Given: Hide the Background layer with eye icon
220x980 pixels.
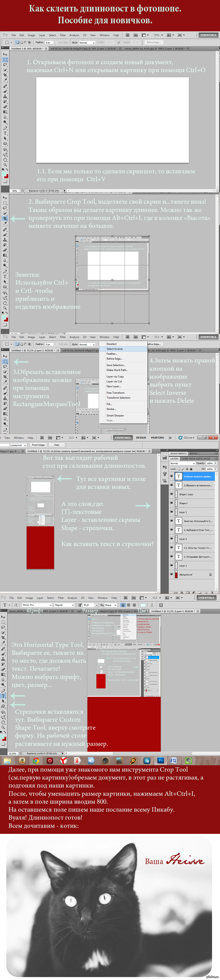Looking at the screenshot, I should click(x=172, y=574).
